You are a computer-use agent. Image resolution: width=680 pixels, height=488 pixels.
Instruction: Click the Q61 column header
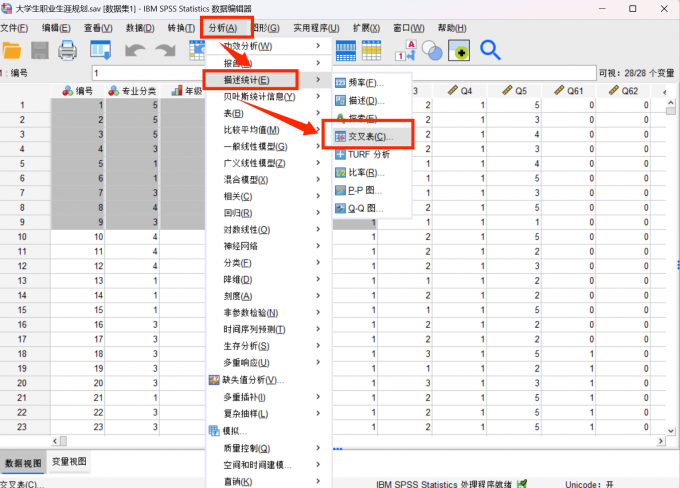[569, 91]
